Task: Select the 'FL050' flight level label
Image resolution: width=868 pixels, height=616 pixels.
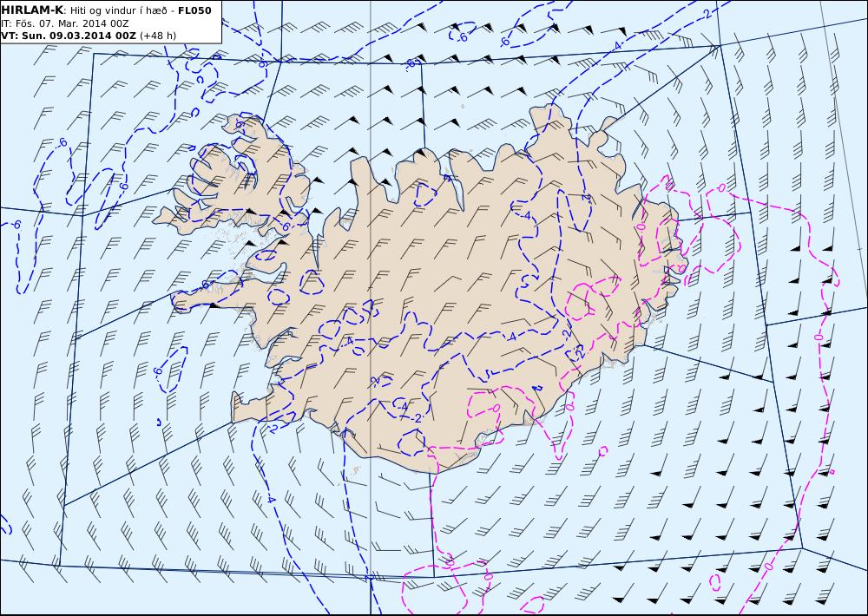Action: click(194, 10)
